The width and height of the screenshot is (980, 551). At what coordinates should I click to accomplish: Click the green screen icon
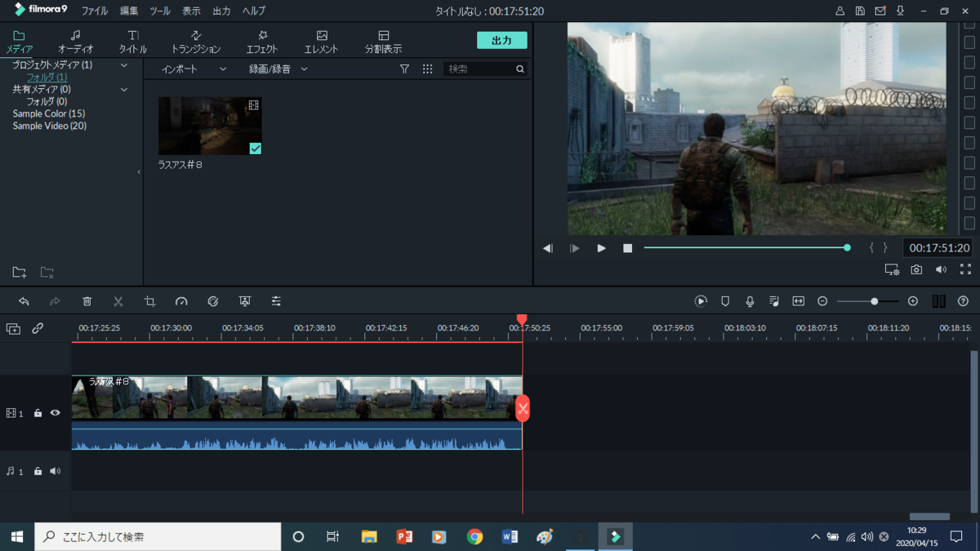[244, 301]
